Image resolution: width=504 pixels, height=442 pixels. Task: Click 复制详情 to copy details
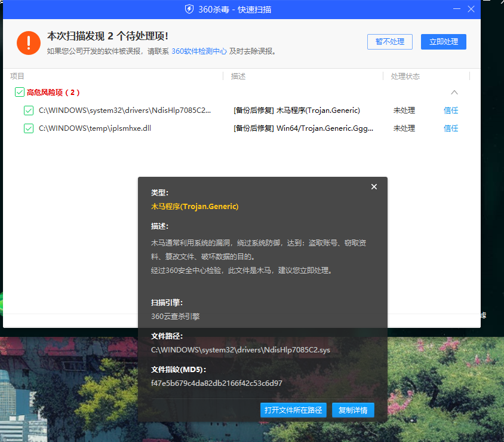(x=353, y=410)
